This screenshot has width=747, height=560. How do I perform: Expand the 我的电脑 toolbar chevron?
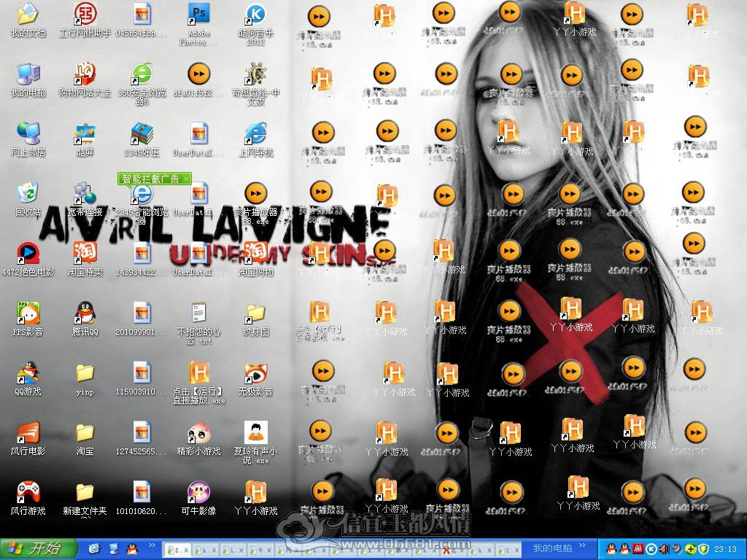click(582, 545)
